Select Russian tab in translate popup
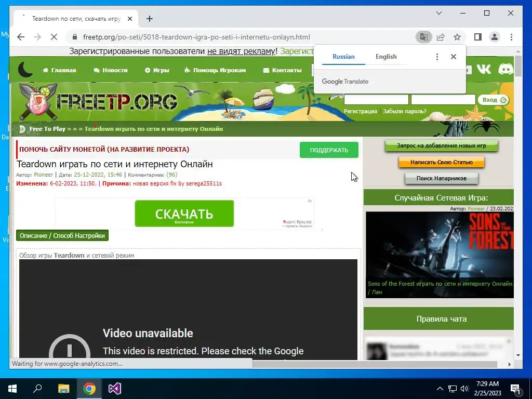This screenshot has width=532, height=399. coord(343,57)
